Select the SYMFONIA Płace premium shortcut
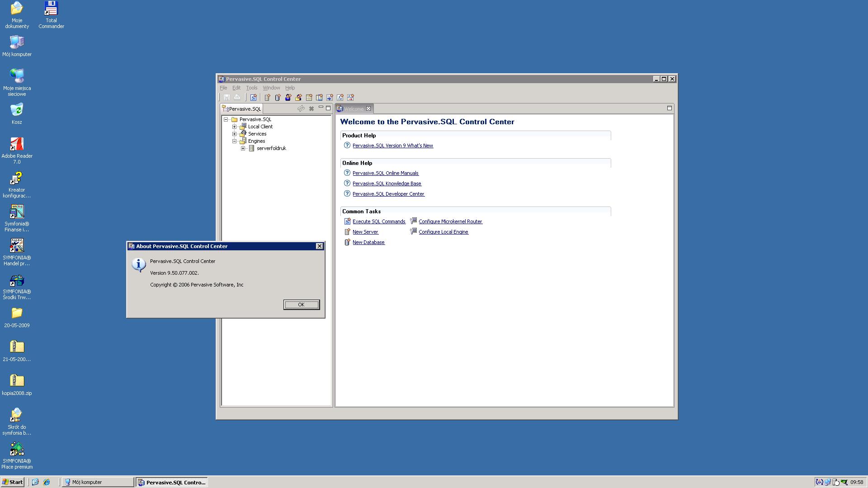 (x=17, y=455)
